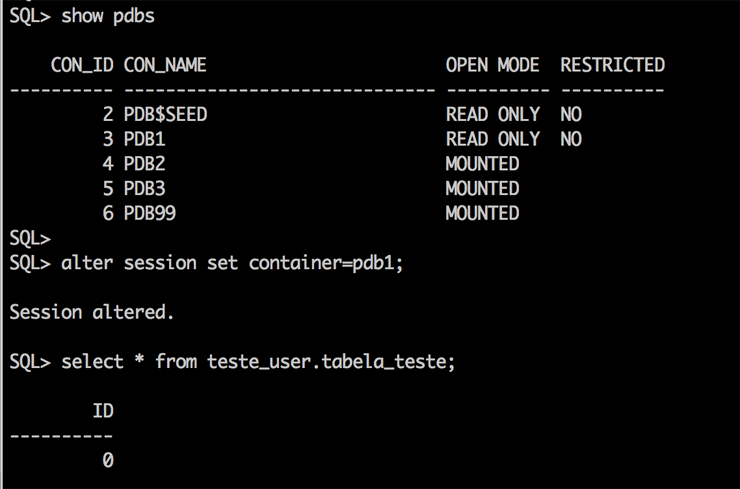740x489 pixels.
Task: Click READ ONLY in the PDB$SEED row
Action: click(x=492, y=114)
